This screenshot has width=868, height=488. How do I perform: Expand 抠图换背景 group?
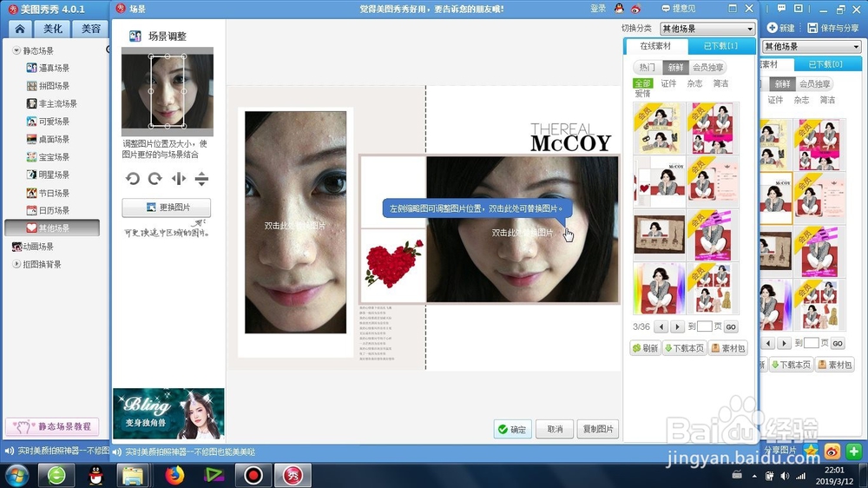point(16,264)
